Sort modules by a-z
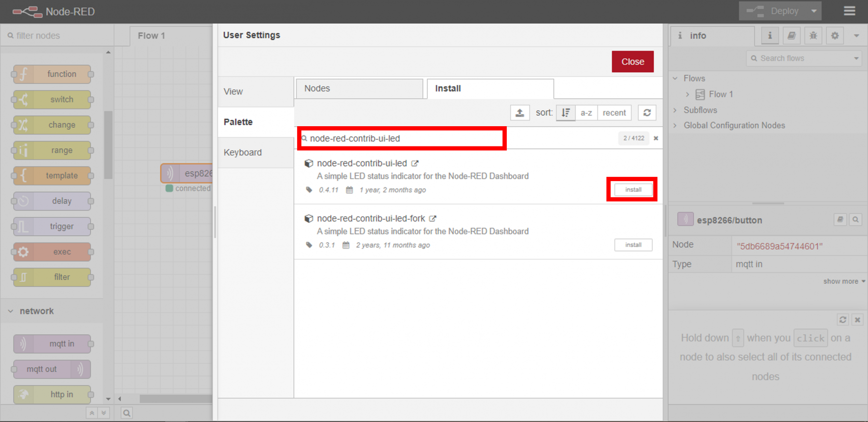The height and width of the screenshot is (422, 868). pyautogui.click(x=586, y=113)
